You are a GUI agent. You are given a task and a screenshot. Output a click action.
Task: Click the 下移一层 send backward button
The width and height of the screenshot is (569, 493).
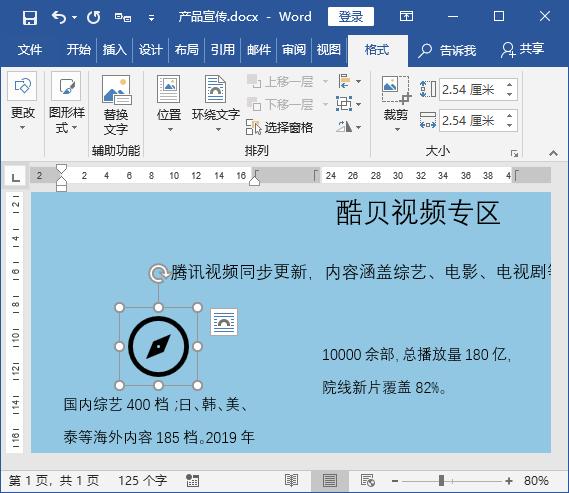point(280,104)
